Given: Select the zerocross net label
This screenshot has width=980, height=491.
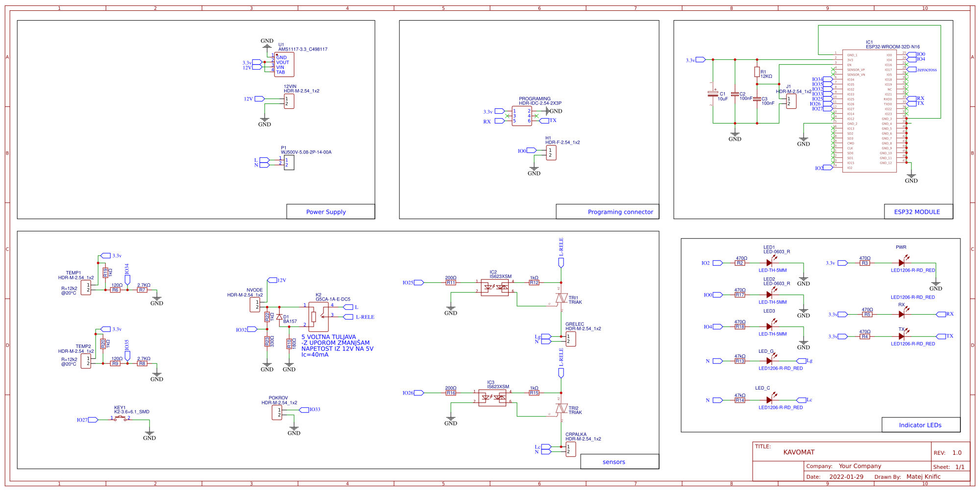Looking at the screenshot, I should 928,69.
